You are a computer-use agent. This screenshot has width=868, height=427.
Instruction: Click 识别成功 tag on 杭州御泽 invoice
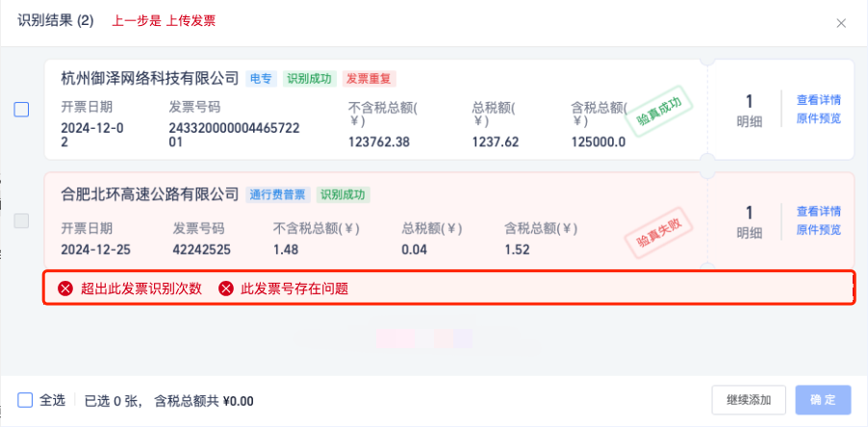click(x=309, y=79)
